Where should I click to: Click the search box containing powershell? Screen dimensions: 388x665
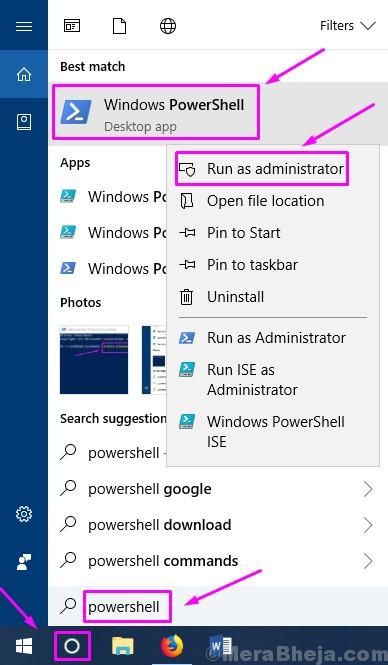pos(218,606)
